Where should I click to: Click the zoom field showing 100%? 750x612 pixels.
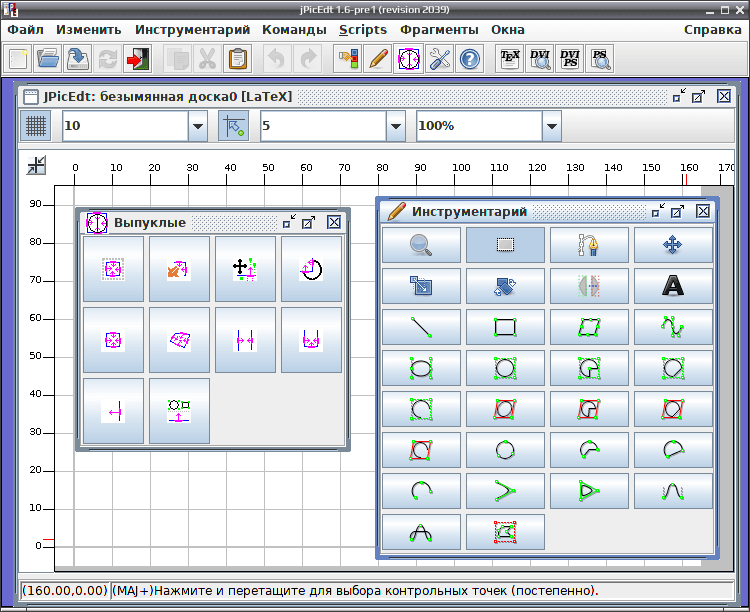click(479, 126)
